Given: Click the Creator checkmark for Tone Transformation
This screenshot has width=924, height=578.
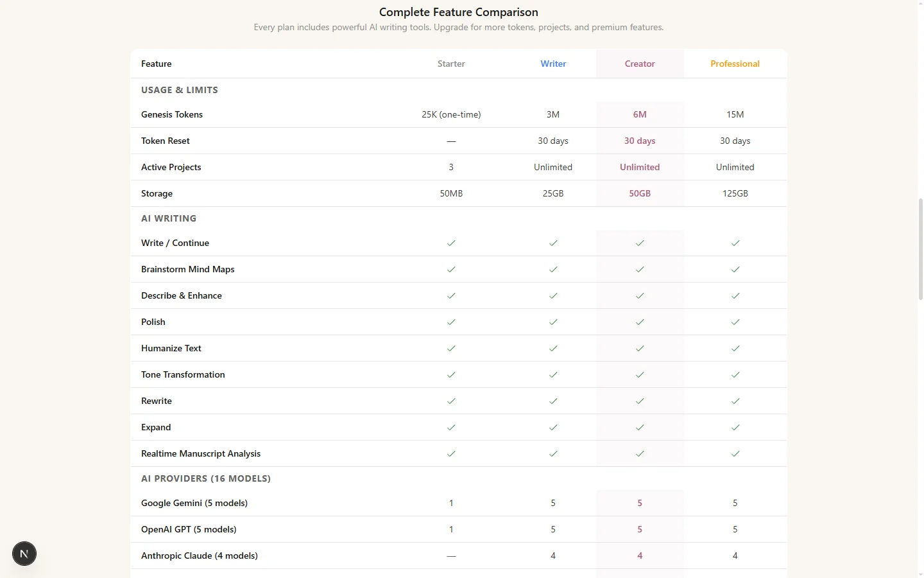Looking at the screenshot, I should 640,374.
